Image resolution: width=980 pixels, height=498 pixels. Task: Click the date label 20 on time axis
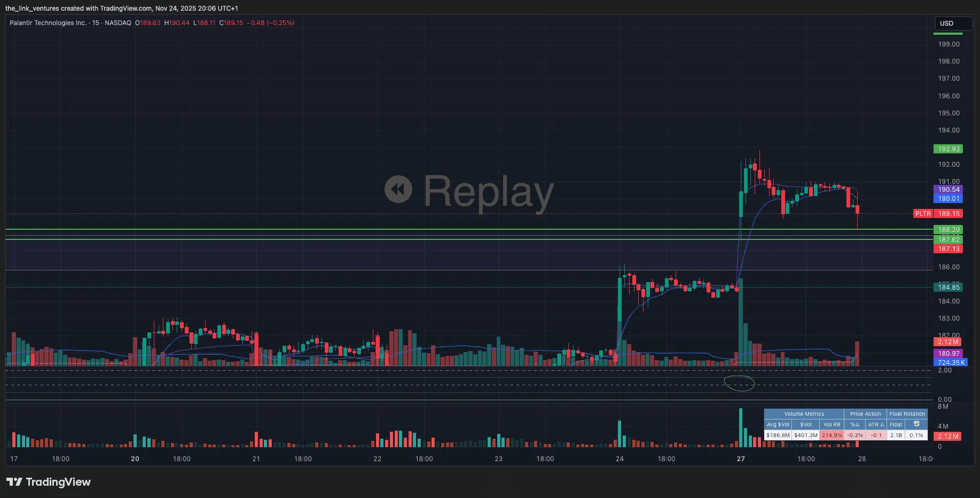click(135, 459)
